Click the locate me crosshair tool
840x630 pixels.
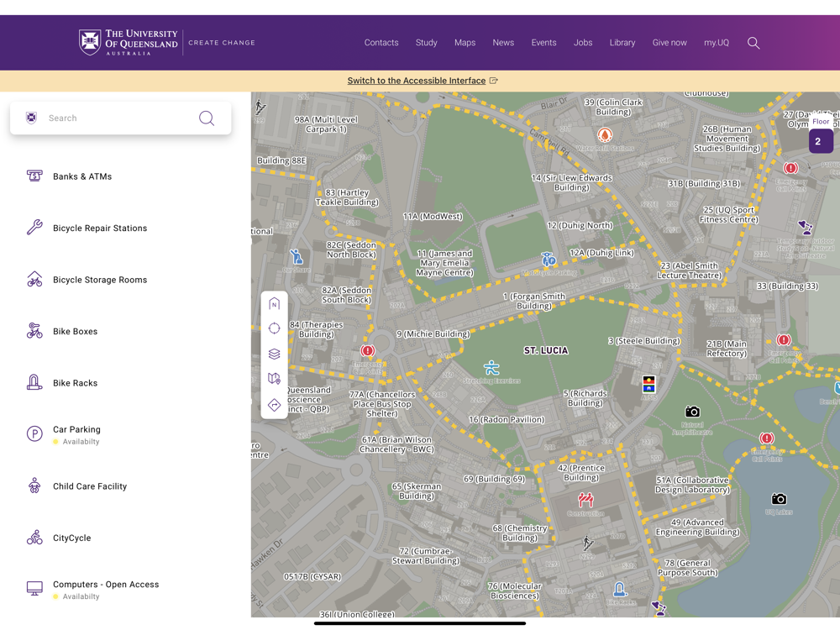[x=275, y=328]
